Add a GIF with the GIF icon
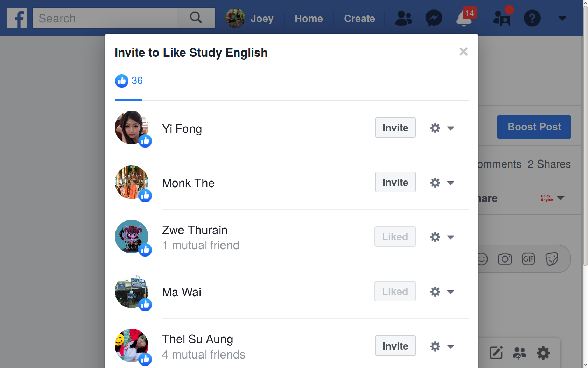This screenshot has height=368, width=588. 528,259
